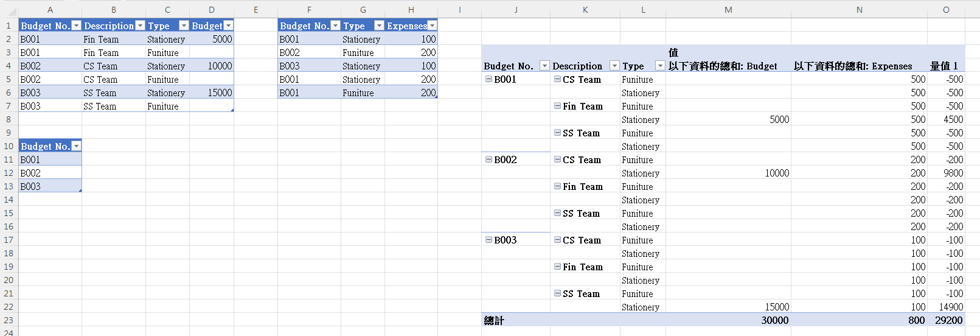Collapse SS Team under B003 in pivot
Viewport: 980px width, 336px height.
pyautogui.click(x=557, y=293)
